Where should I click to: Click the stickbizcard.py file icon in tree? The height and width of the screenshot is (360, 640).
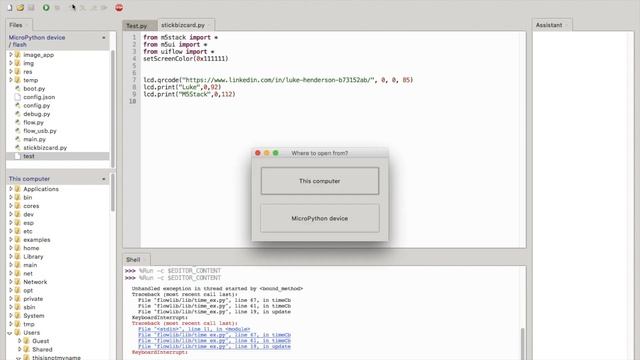(18, 148)
